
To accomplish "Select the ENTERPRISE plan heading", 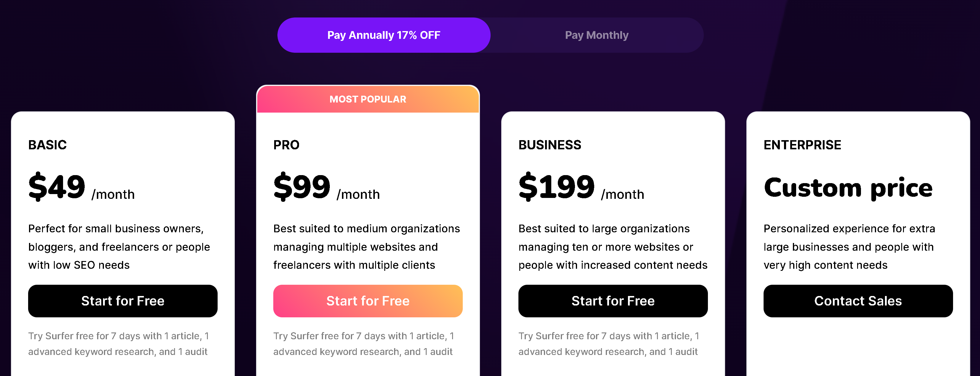I will coord(802,145).
